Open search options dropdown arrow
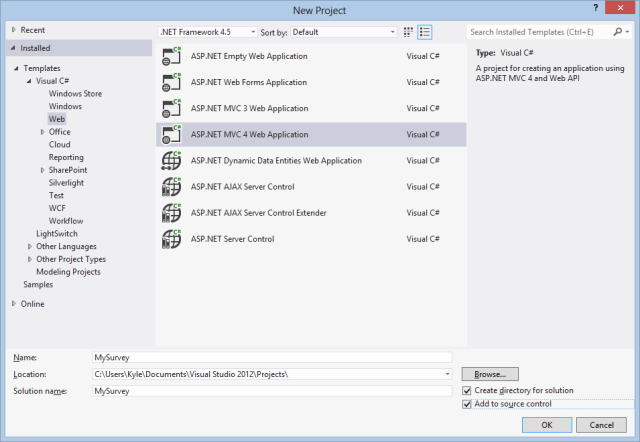 (x=627, y=32)
